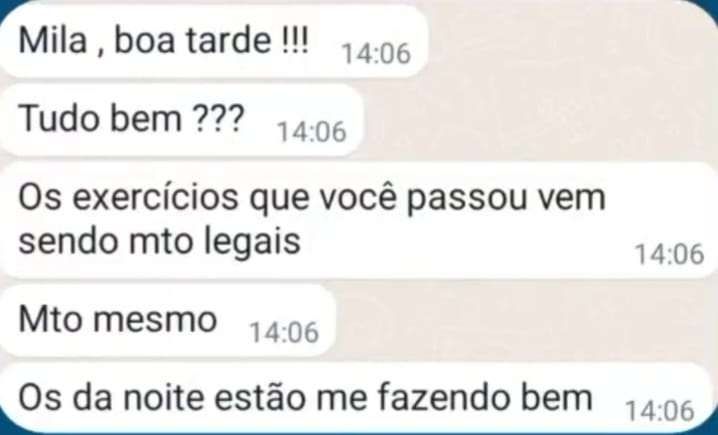Select the message about exercícios being mto legais
Image resolution: width=718 pixels, height=435 pixels.
coord(359,220)
